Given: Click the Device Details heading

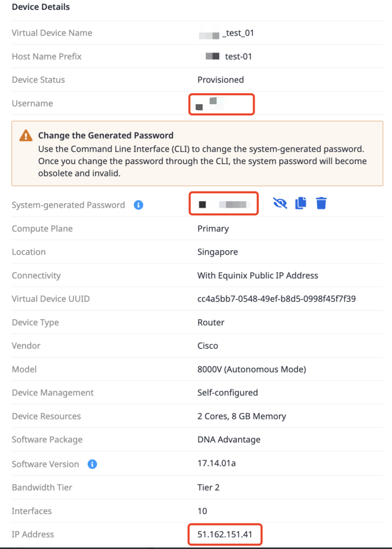Looking at the screenshot, I should tap(41, 7).
